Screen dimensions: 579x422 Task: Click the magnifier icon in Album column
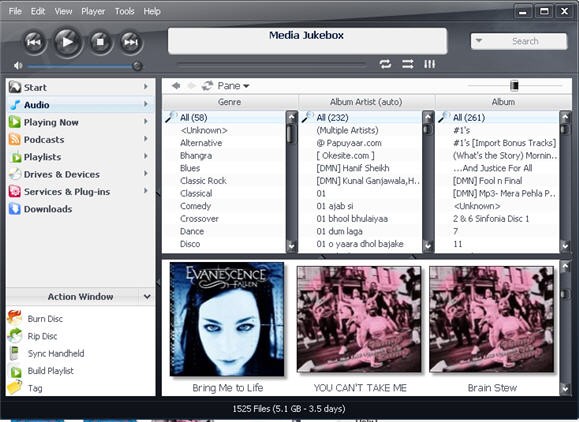coord(444,117)
